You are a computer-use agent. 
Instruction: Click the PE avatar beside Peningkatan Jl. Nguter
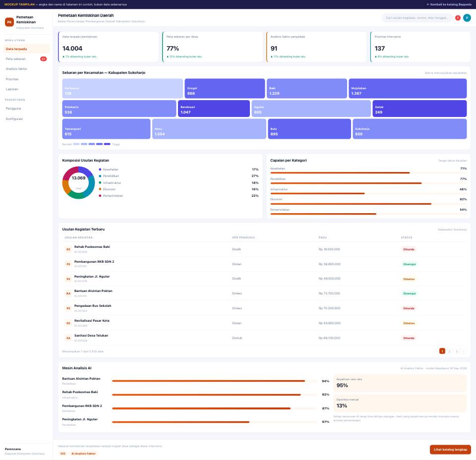coord(68,279)
